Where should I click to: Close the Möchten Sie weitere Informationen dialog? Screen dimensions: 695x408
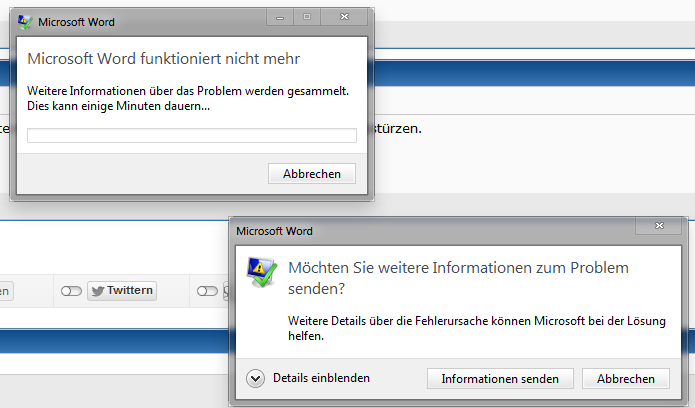(659, 226)
